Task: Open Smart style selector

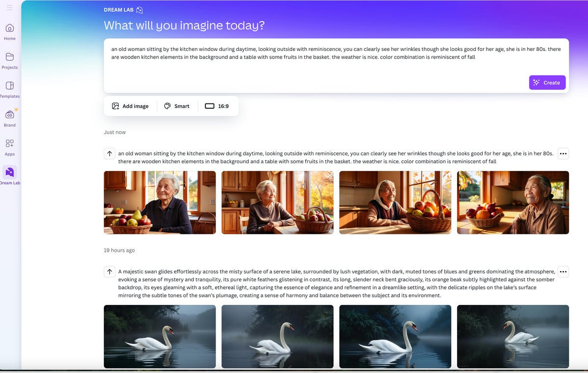Action: 177,106
